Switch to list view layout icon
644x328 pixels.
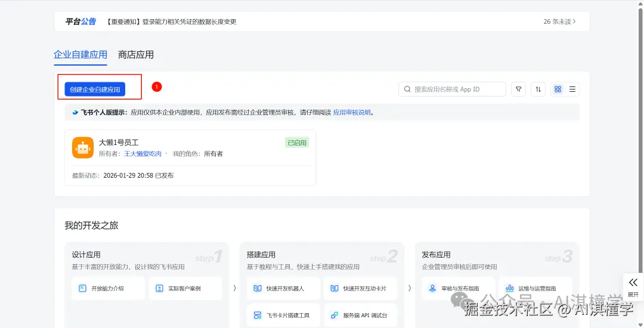point(572,89)
